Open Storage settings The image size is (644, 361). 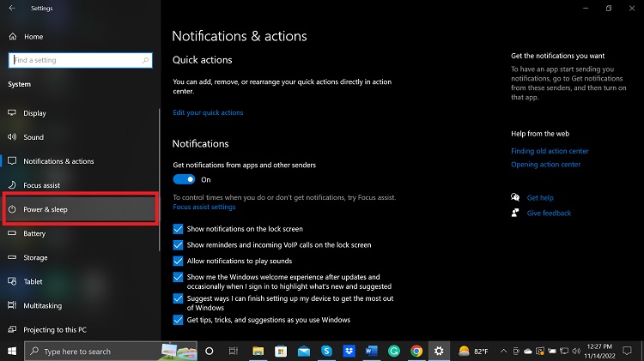coord(35,257)
